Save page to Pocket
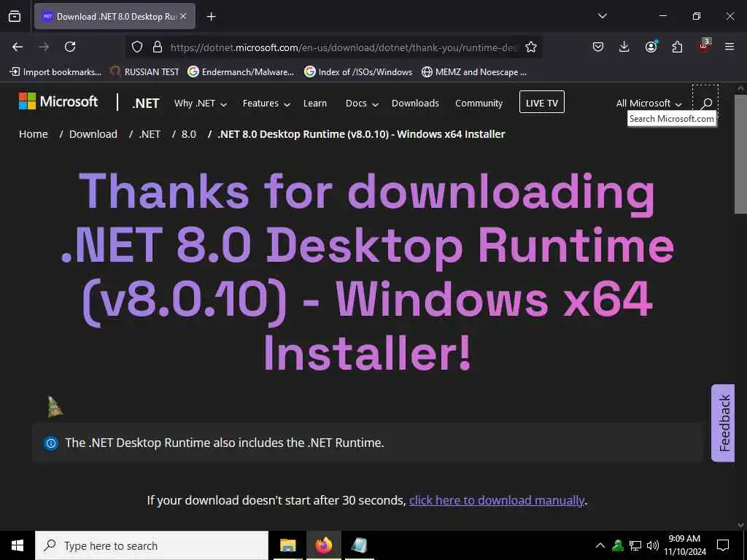Image resolution: width=747 pixels, height=560 pixels. [x=598, y=47]
